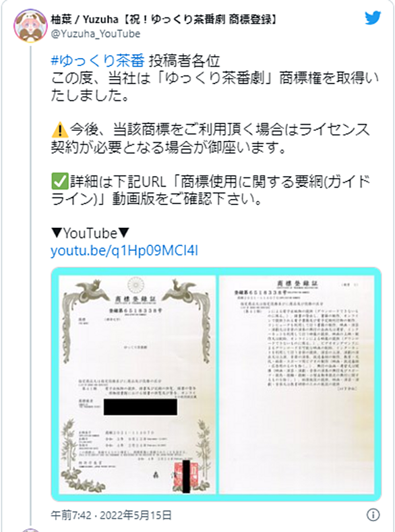Click the paragraph starting この度、当社は
395x532 pixels.
pos(214,87)
